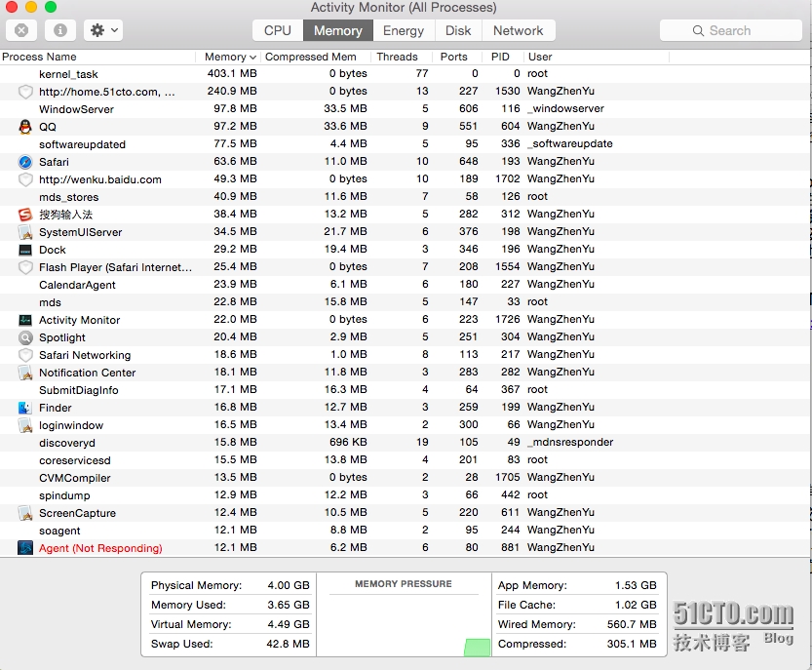Select the Memory tab
Viewport: 812px width, 670px height.
point(337,30)
